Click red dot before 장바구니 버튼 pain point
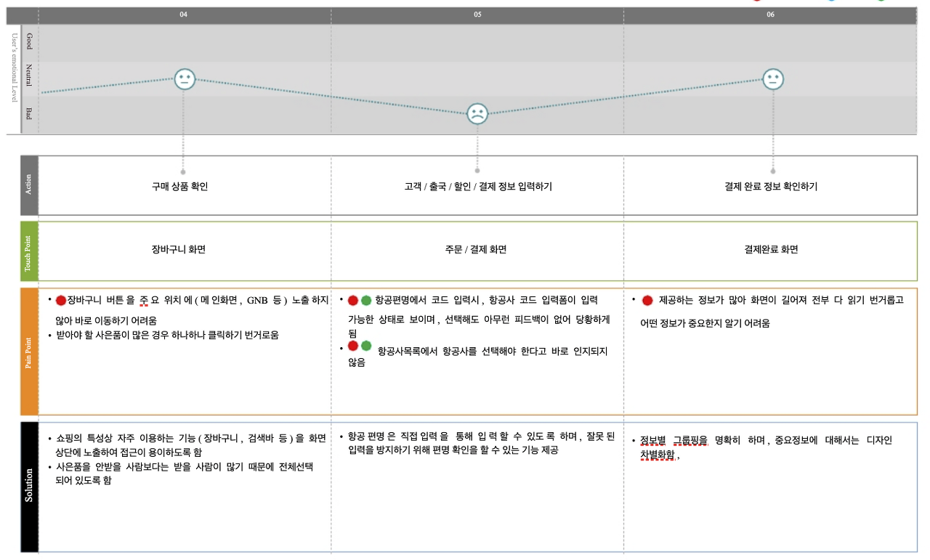 [61, 300]
